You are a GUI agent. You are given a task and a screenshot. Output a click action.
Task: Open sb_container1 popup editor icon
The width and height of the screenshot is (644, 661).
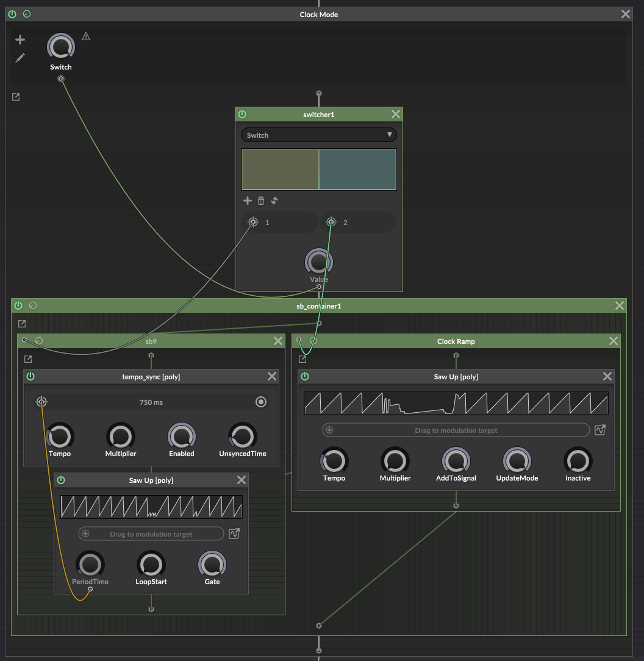tap(22, 324)
